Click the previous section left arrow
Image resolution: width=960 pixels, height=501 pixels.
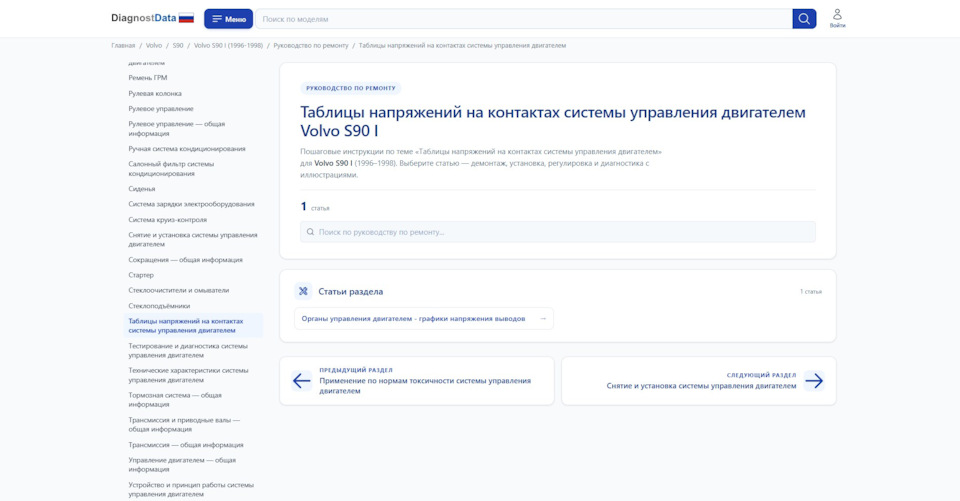(x=301, y=381)
